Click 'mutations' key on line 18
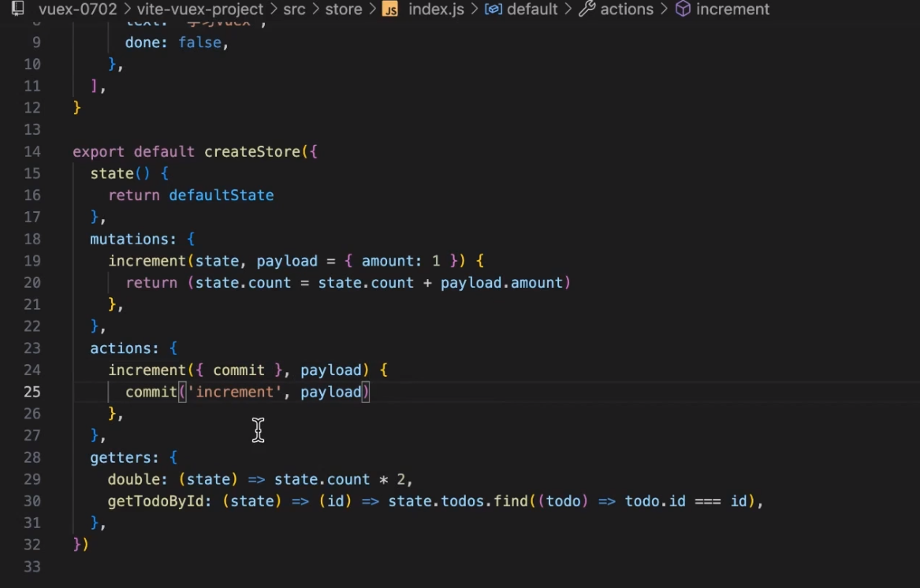Screen dimensions: 920x588 coord(129,239)
